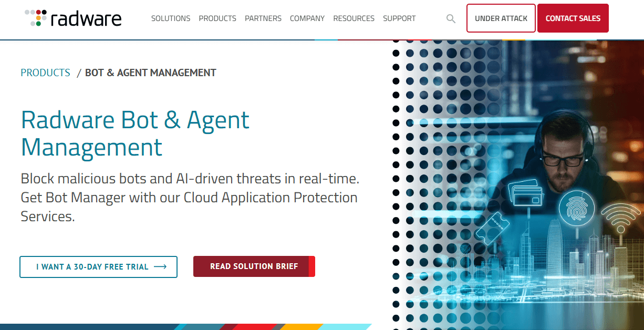Screen dimensions: 644x330
Task: Click the Contact Sales button
Action: click(x=573, y=18)
